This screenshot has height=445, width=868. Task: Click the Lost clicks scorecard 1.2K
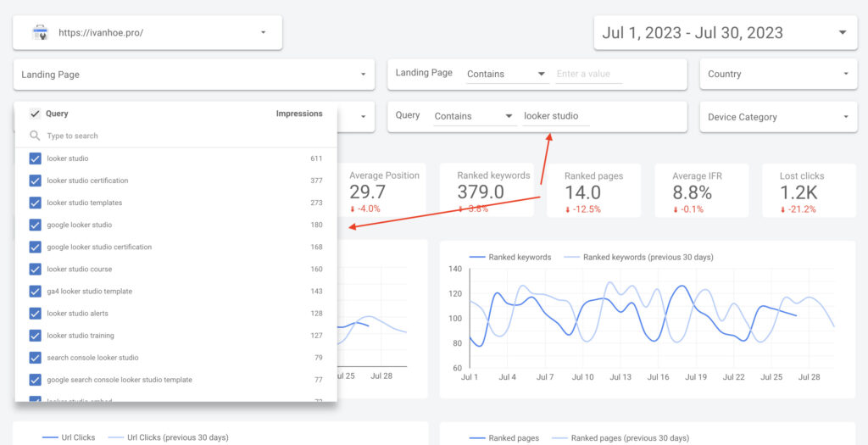click(x=810, y=192)
